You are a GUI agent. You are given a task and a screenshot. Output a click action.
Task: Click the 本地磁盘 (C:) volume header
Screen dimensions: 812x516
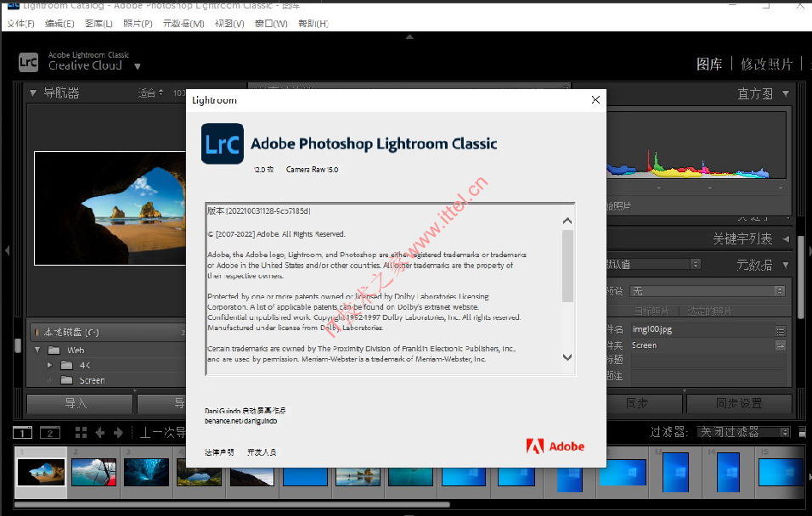coord(107,333)
